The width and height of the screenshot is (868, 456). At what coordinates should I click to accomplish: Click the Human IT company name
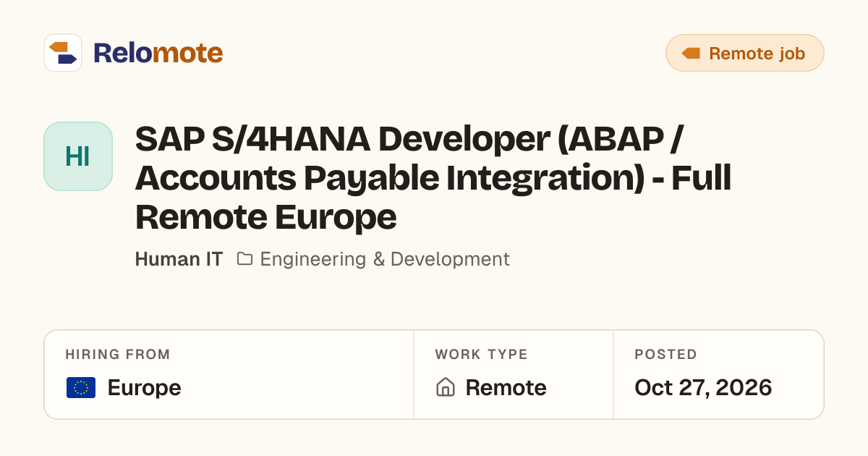click(179, 259)
